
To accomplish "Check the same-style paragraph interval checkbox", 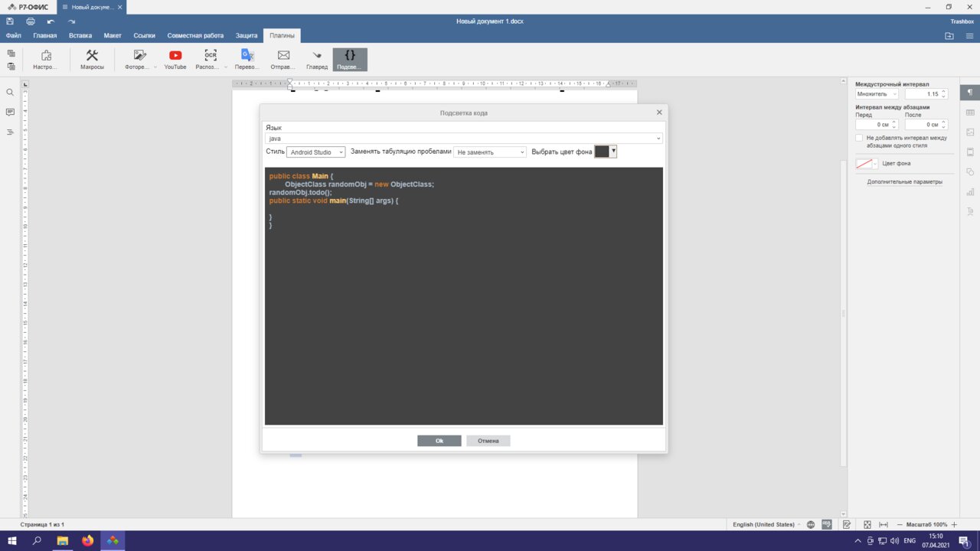I will coord(859,138).
